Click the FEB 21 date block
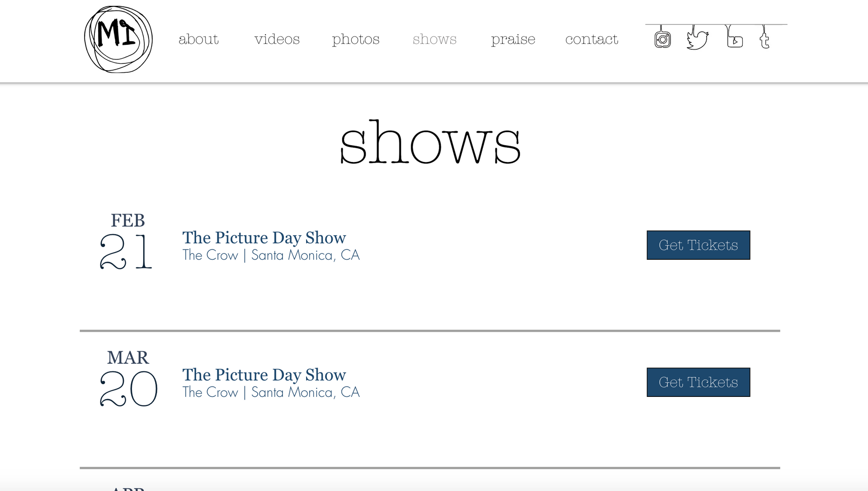The image size is (868, 491). pyautogui.click(x=127, y=241)
